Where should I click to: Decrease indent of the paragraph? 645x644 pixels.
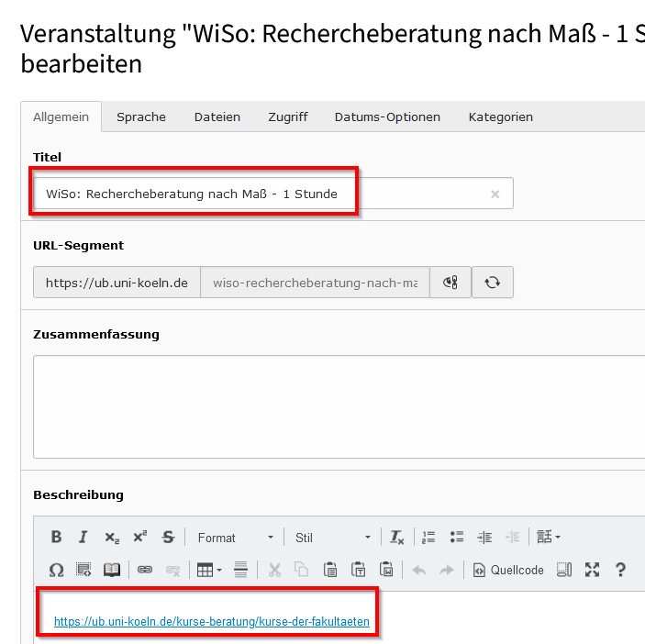[x=513, y=537]
